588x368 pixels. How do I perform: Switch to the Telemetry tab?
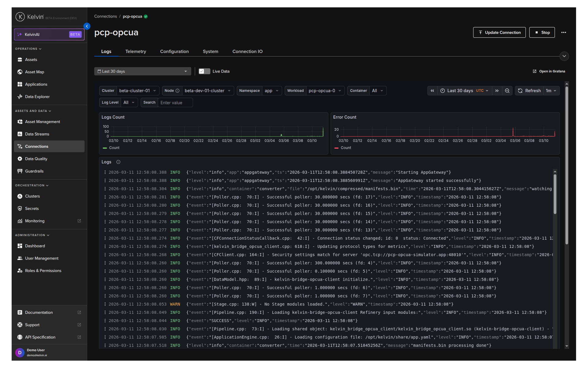tap(136, 52)
